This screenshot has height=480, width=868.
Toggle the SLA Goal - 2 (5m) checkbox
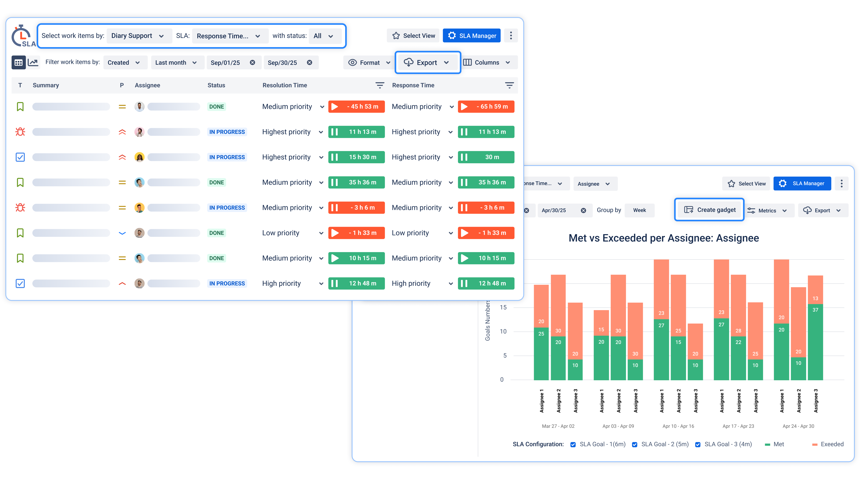(x=634, y=445)
